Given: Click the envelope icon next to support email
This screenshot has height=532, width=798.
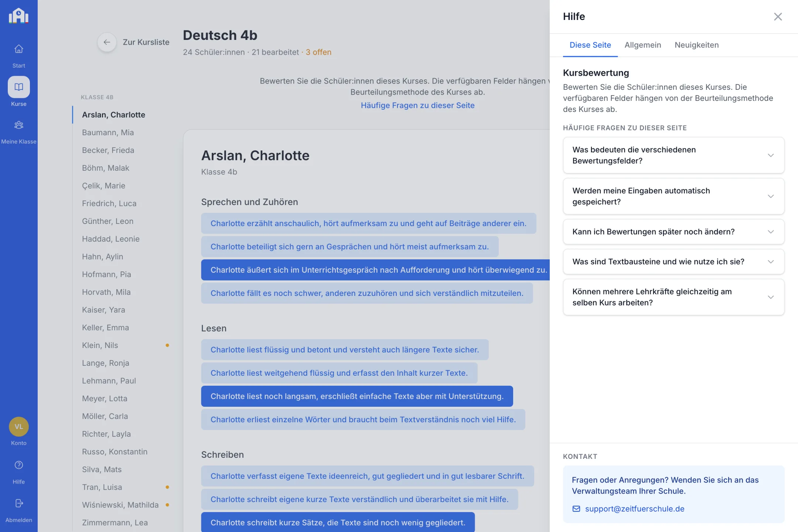Looking at the screenshot, I should 576,509.
